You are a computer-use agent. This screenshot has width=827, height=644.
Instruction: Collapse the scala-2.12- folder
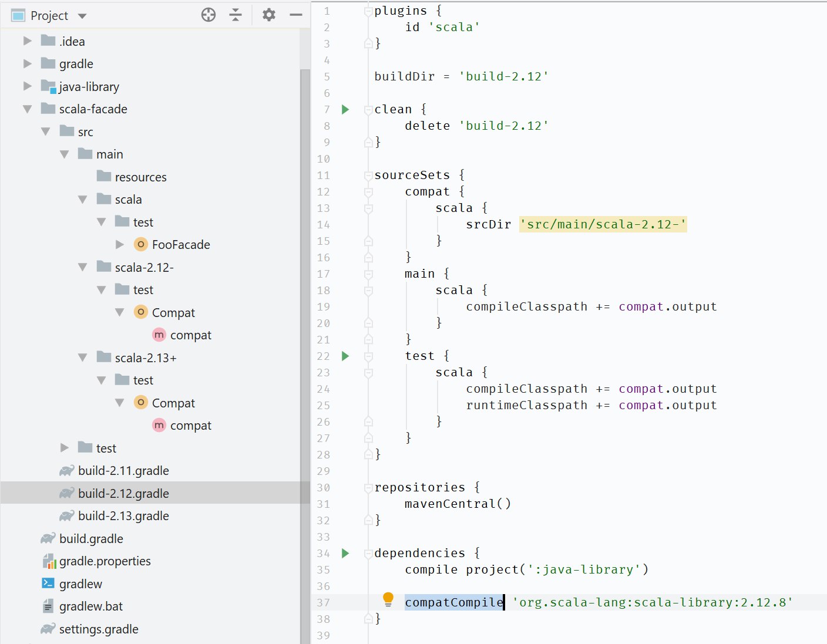point(83,267)
